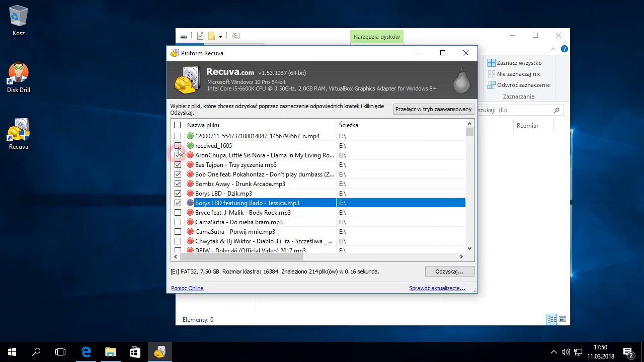This screenshot has width=644, height=362.
Task: Click green status dot of received_1605
Action: 190,146
